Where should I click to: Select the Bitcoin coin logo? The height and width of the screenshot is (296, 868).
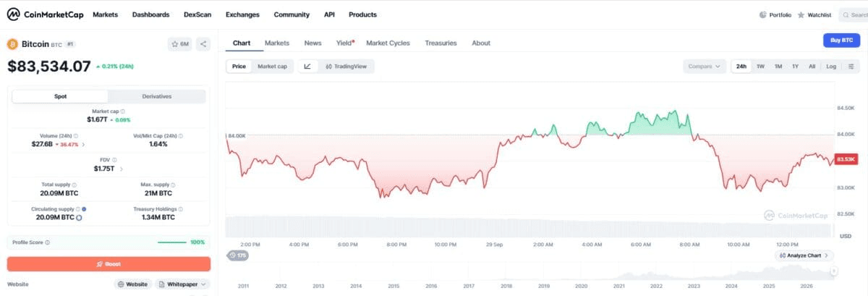click(x=12, y=44)
